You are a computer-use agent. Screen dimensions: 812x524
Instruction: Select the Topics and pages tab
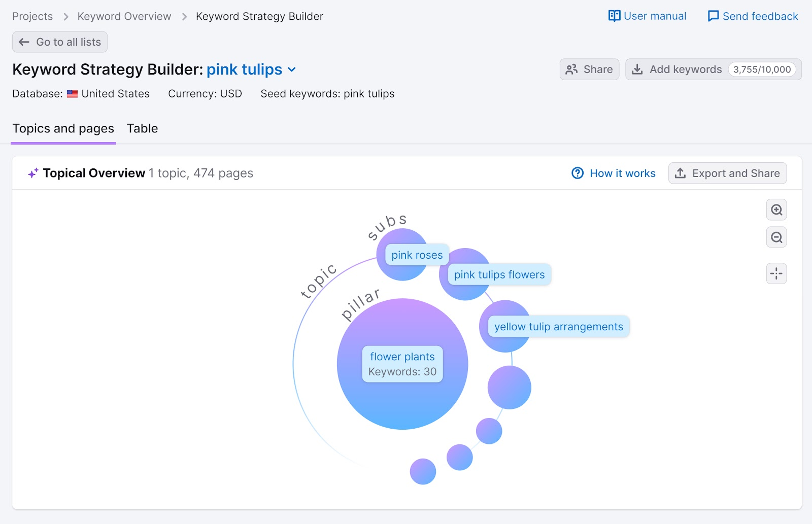coord(63,128)
